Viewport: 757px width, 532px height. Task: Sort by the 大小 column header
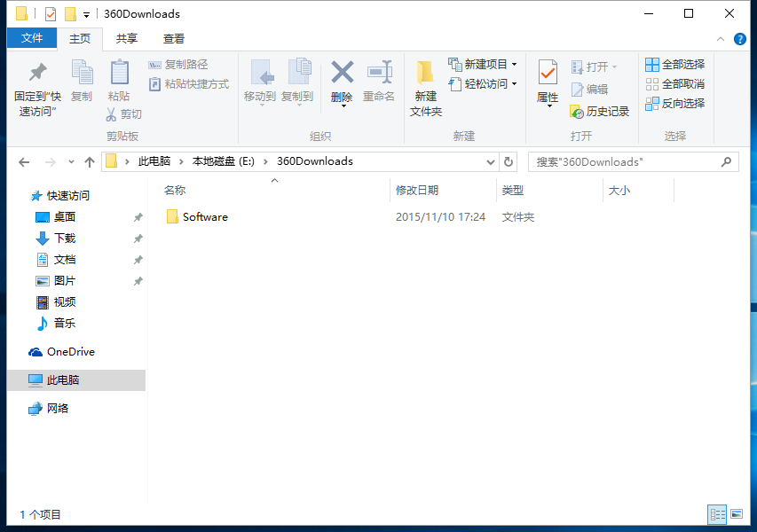pyautogui.click(x=619, y=191)
